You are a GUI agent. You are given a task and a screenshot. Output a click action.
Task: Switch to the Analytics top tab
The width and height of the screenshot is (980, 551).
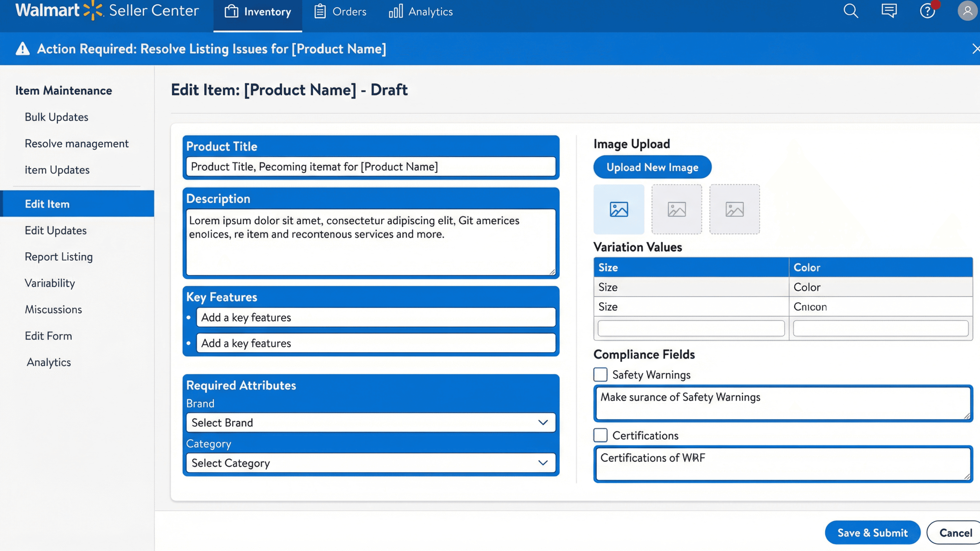click(x=421, y=12)
